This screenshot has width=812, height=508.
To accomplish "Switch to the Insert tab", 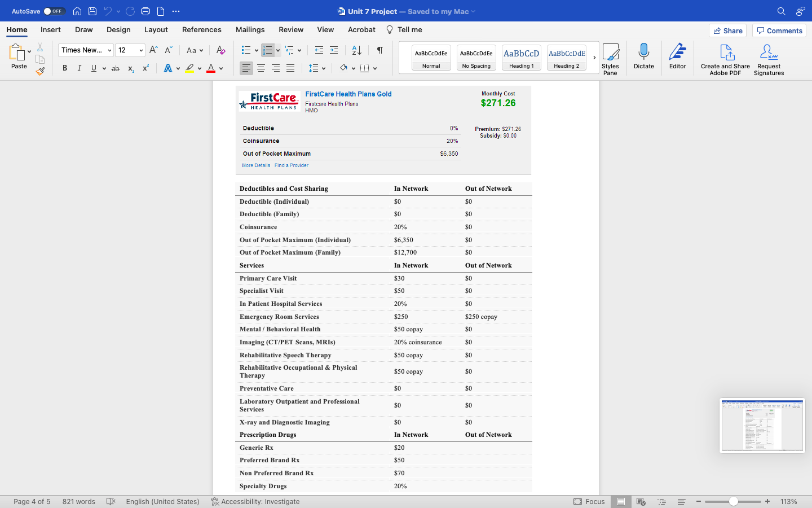I will click(51, 29).
